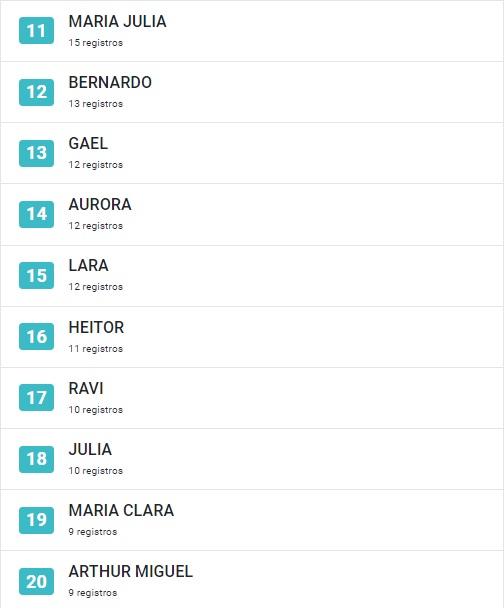Select the rank 15 teal badge
The width and height of the screenshot is (504, 608).
(x=36, y=275)
